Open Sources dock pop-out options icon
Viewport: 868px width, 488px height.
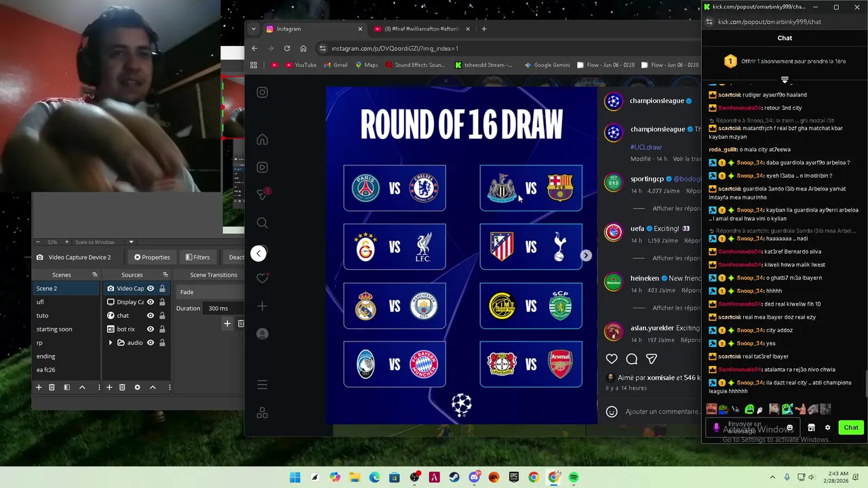[x=165, y=275]
